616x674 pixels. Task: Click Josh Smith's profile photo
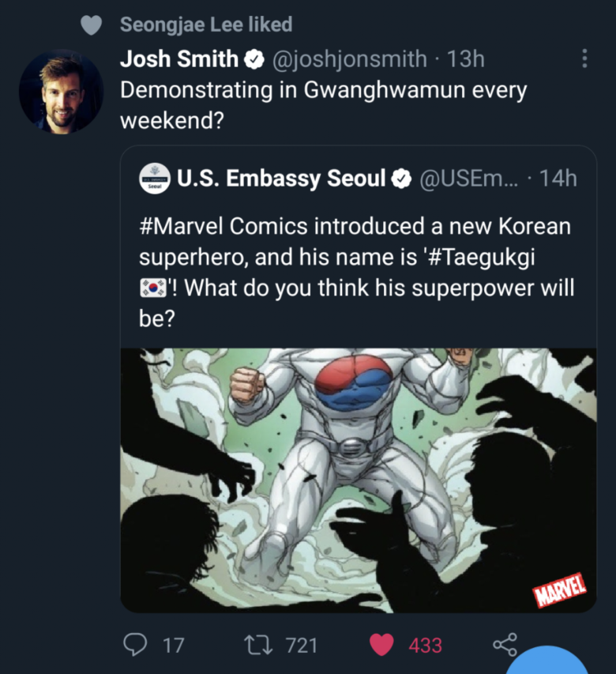[61, 92]
